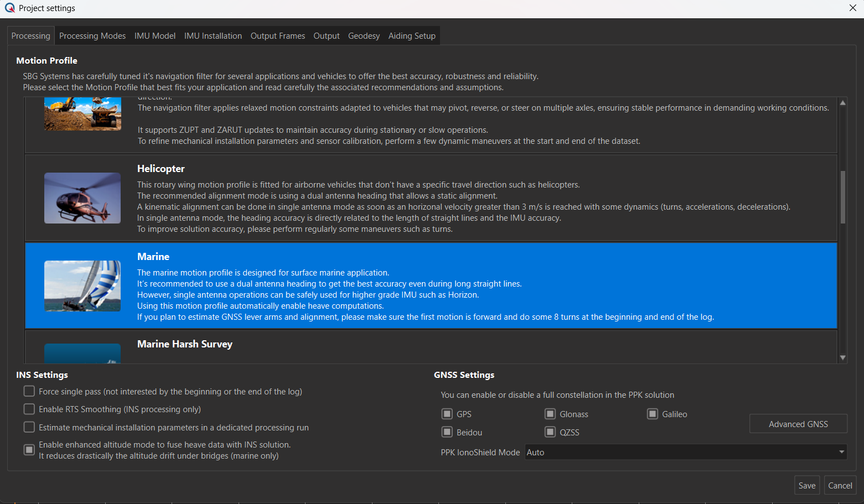Check Estimate mechanical installation parameters option
The width and height of the screenshot is (864, 504).
pos(29,428)
